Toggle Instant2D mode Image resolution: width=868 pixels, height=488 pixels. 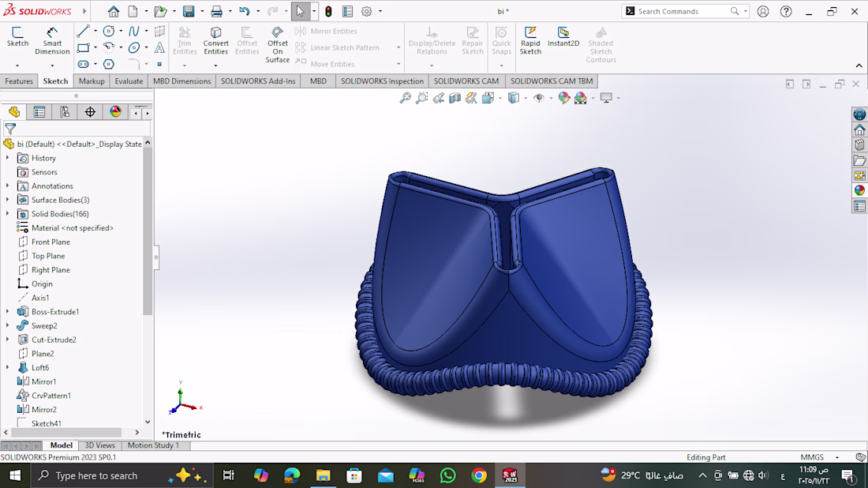point(563,36)
